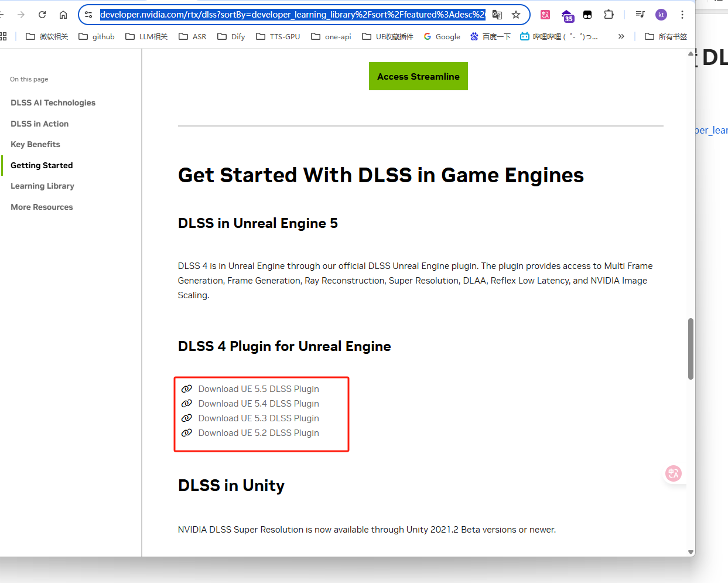Click the scrollbar up arrow
This screenshot has width=728, height=583.
(x=691, y=53)
